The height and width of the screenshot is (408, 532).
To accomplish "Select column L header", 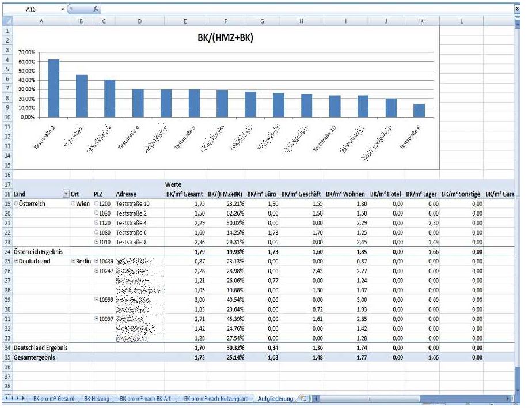I will [461, 21].
